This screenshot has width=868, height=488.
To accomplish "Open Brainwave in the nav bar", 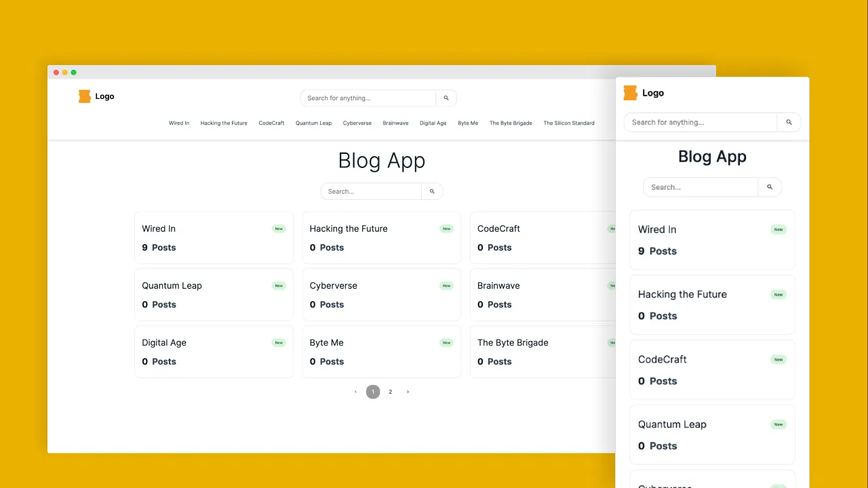I will pyautogui.click(x=395, y=123).
